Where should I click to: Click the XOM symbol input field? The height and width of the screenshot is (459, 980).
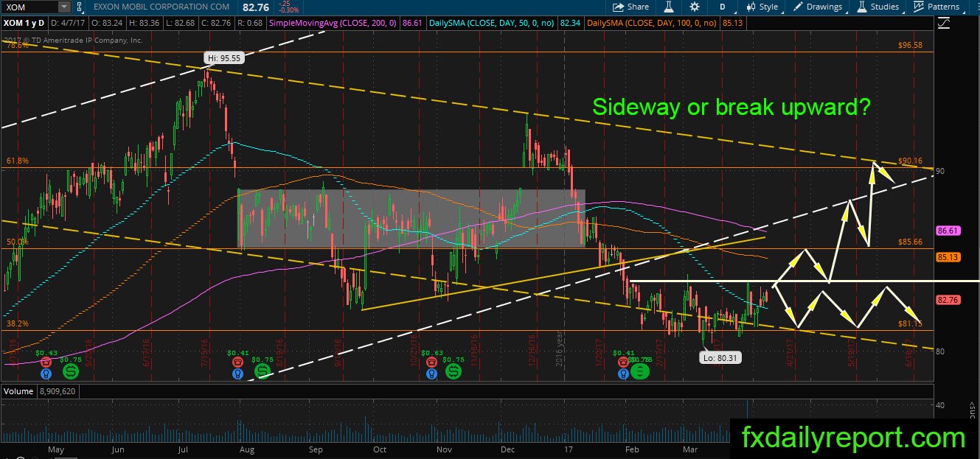[29, 7]
